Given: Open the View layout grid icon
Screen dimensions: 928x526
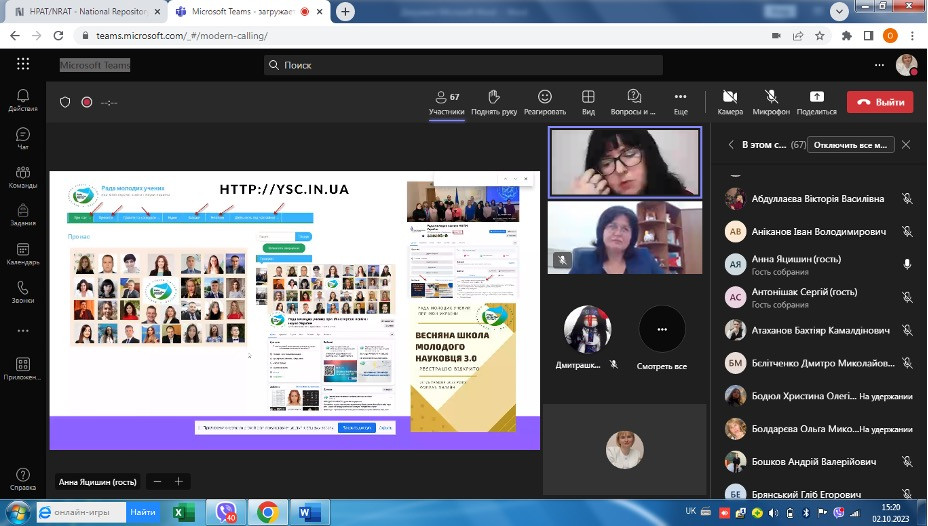Looking at the screenshot, I should 588,97.
